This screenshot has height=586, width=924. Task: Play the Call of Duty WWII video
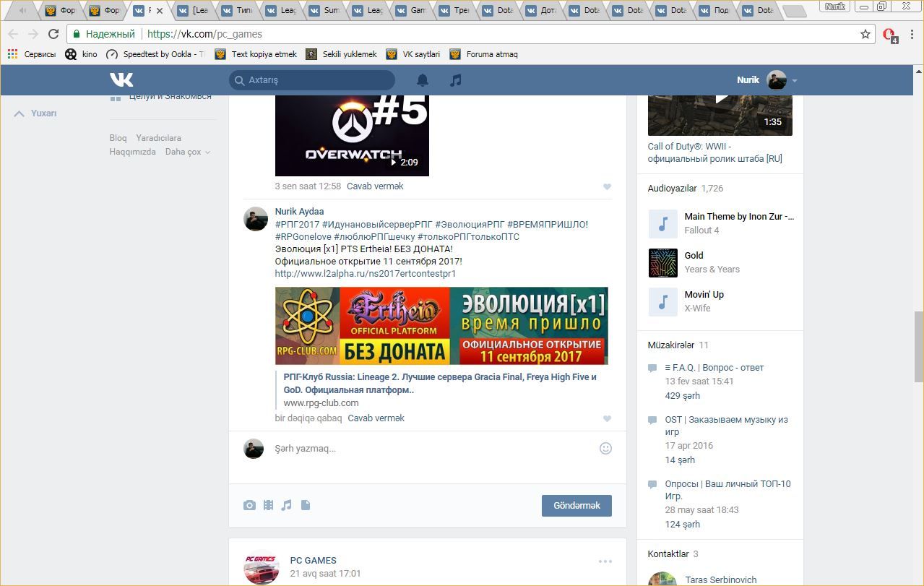pos(720,116)
